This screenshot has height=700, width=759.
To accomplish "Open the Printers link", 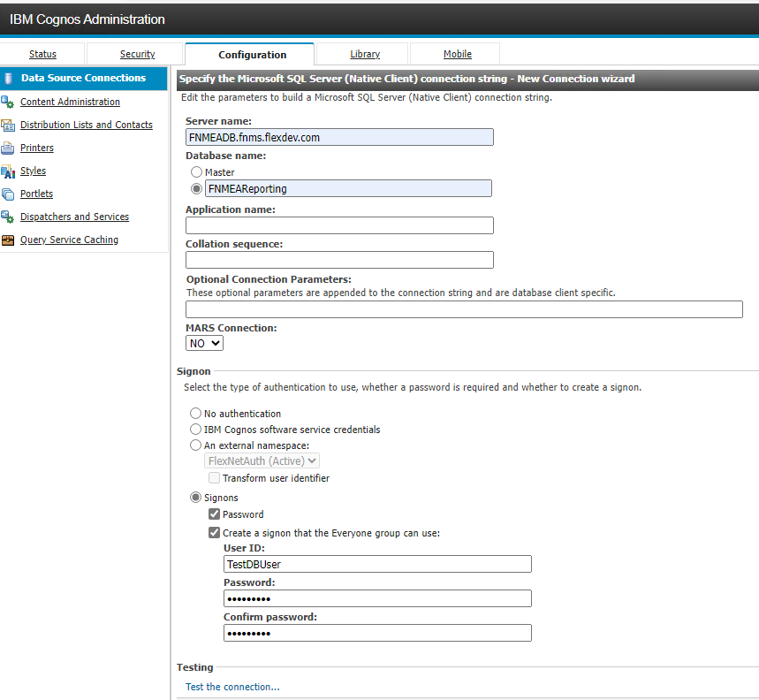I will point(37,148).
